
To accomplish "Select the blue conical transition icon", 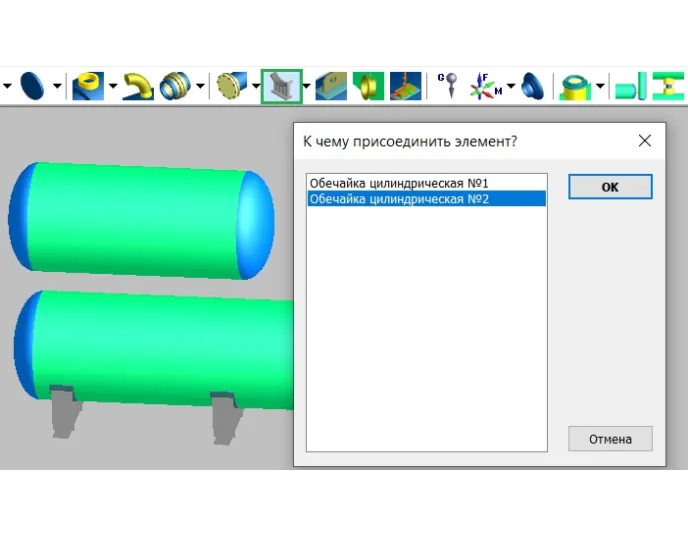I will [x=533, y=86].
